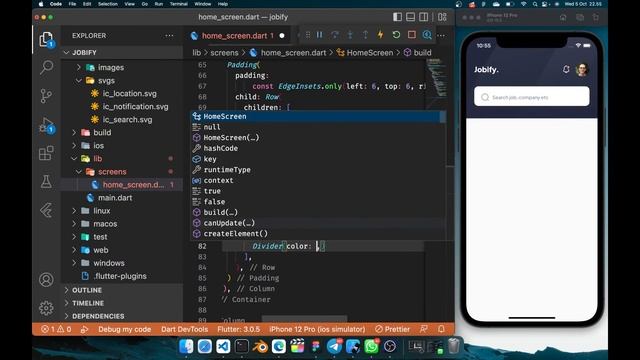Click the debug Step Into button
This screenshot has width=640, height=360.
pyautogui.click(x=350, y=35)
